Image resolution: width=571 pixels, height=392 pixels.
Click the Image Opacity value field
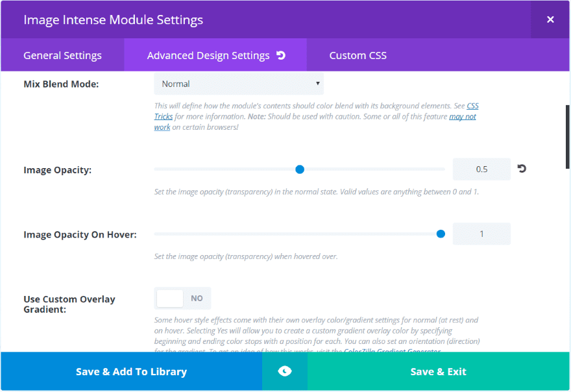tap(481, 169)
